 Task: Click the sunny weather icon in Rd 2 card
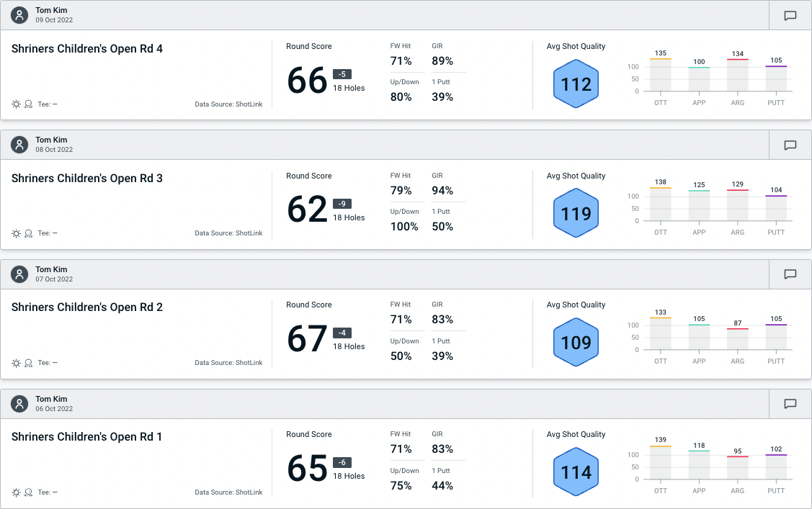[16, 363]
